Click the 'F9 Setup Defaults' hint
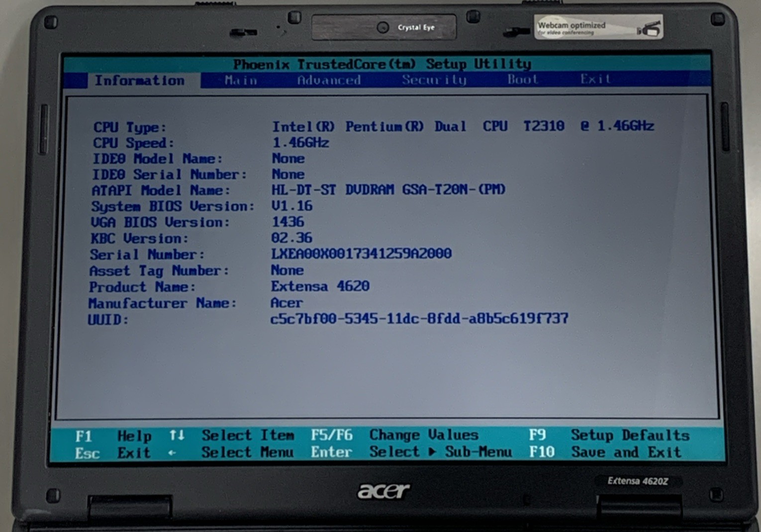761x532 pixels. pyautogui.click(x=609, y=435)
